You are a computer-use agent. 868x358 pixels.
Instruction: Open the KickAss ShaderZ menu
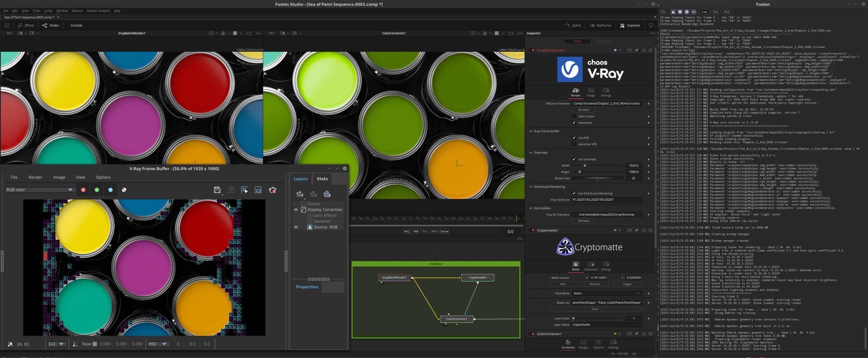click(x=98, y=11)
